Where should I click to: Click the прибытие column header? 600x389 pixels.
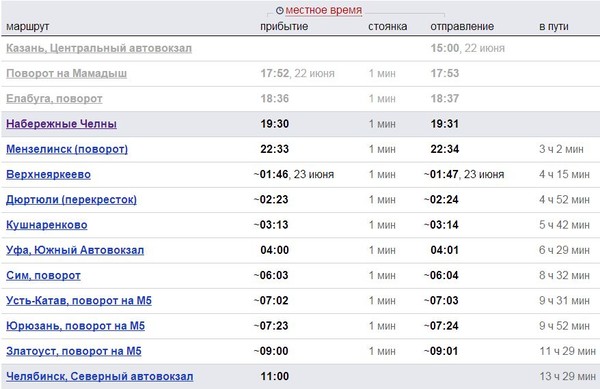pos(284,26)
